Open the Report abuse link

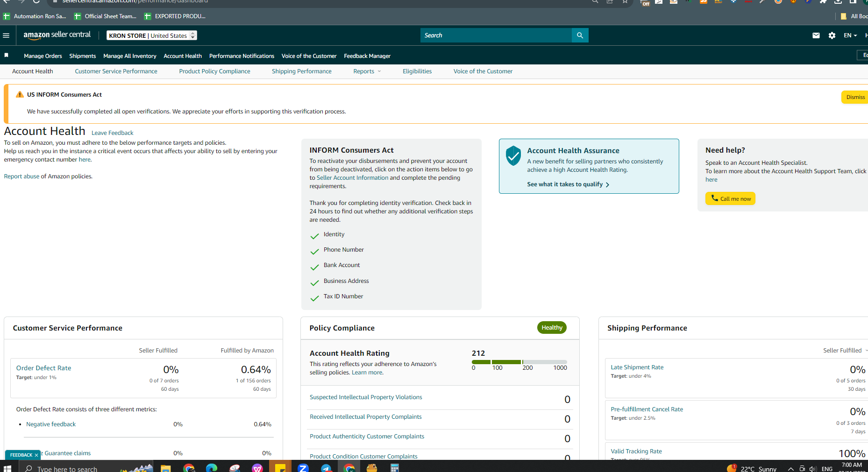coord(21,176)
